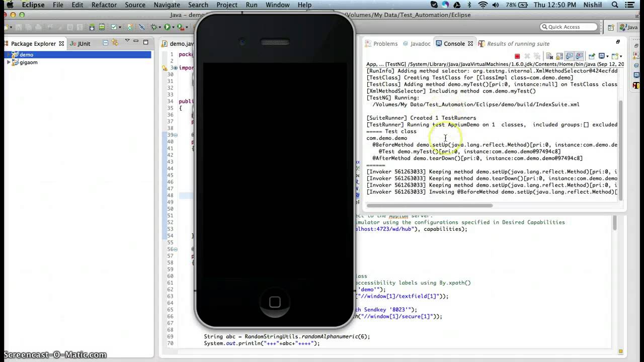Click the Debug bug icon

154,27
